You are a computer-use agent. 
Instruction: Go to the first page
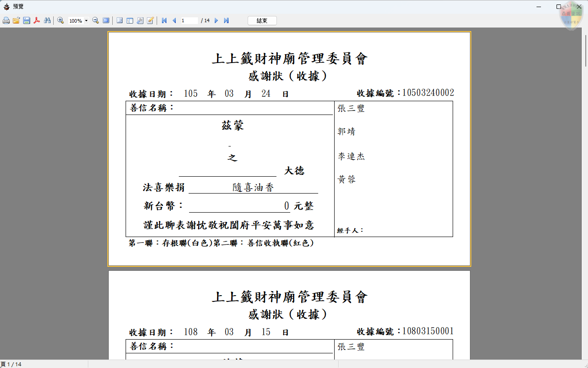tap(164, 20)
